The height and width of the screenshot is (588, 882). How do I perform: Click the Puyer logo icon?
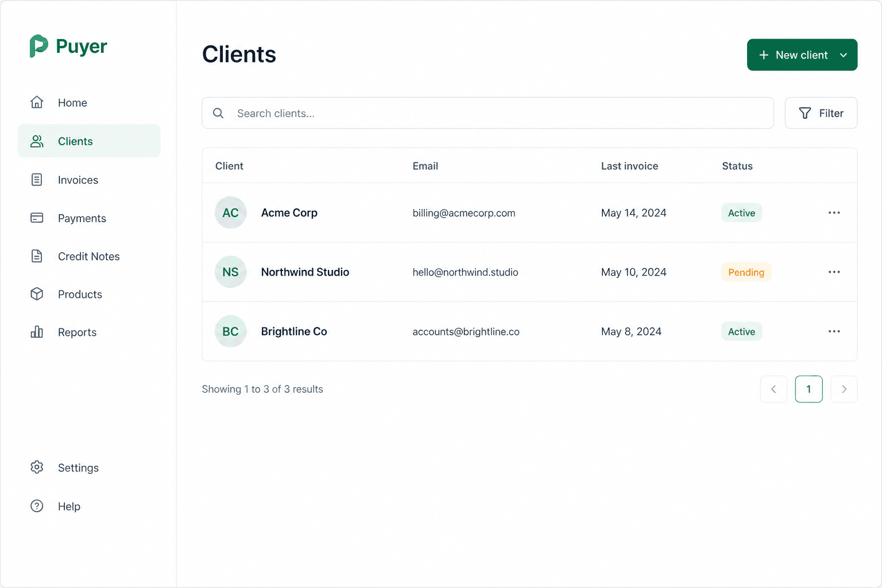click(x=38, y=46)
